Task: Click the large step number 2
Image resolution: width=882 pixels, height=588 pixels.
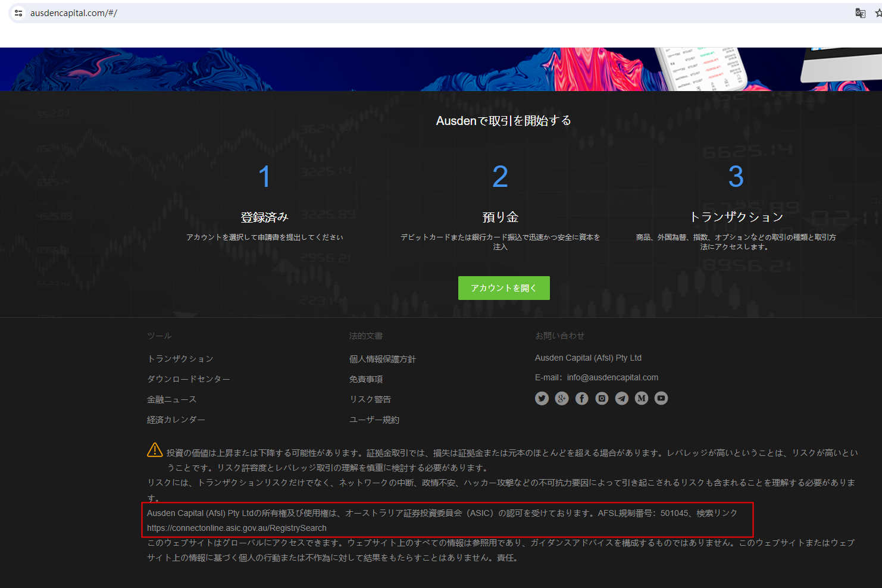Action: click(x=501, y=177)
